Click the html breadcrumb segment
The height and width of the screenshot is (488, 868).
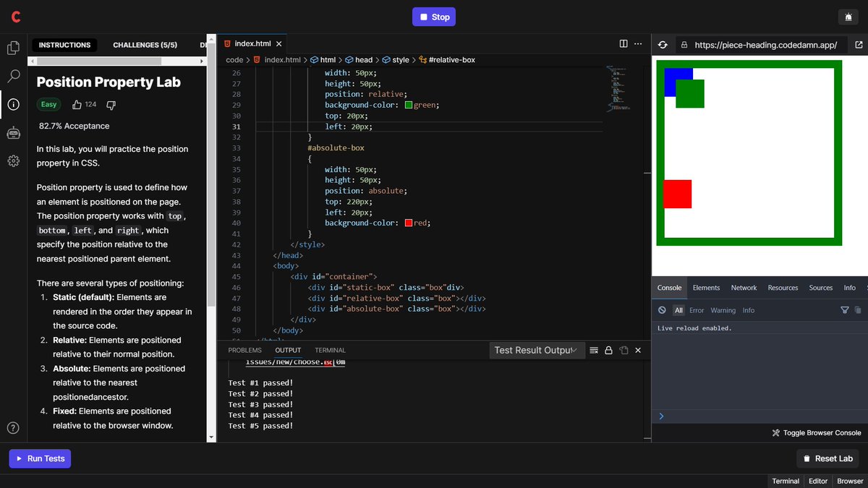pyautogui.click(x=323, y=60)
